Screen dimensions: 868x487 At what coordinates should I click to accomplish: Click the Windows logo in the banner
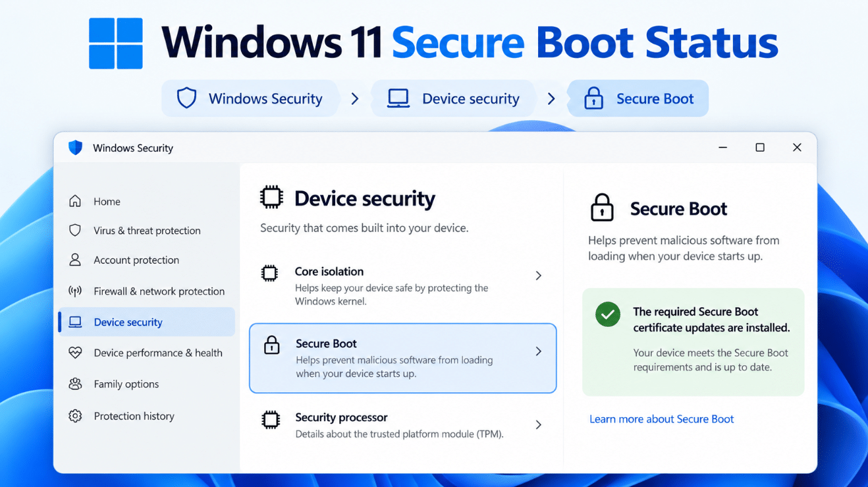pyautogui.click(x=116, y=43)
